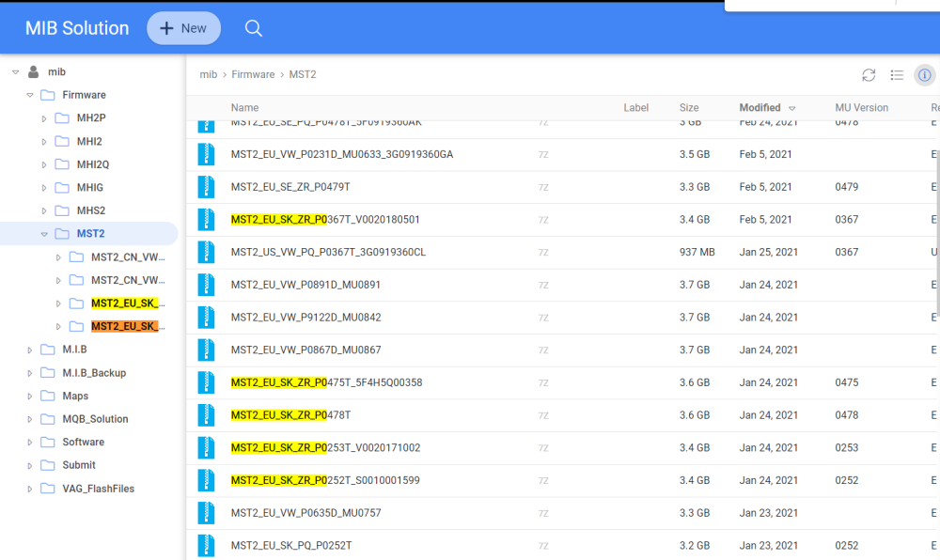
Task: Open the orange-highlighted MST2_EU_SK_ subfolder
Action: point(128,326)
